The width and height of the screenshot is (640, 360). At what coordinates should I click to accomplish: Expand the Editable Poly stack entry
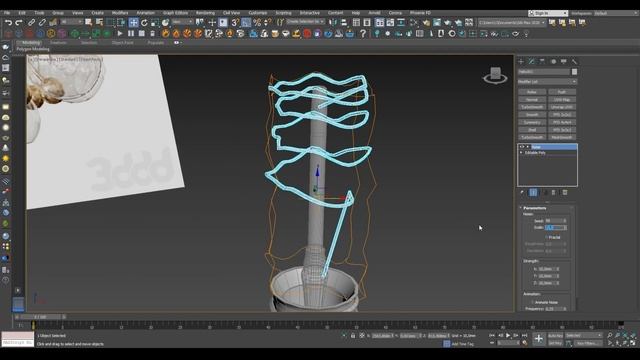521,153
